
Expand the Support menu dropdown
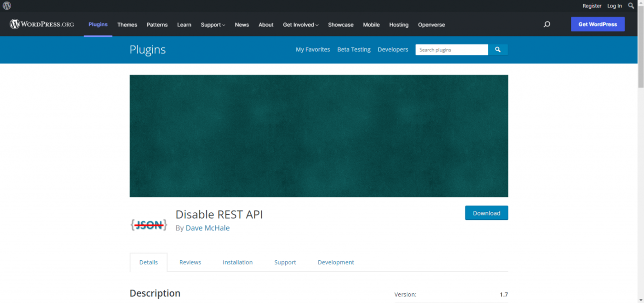click(213, 25)
